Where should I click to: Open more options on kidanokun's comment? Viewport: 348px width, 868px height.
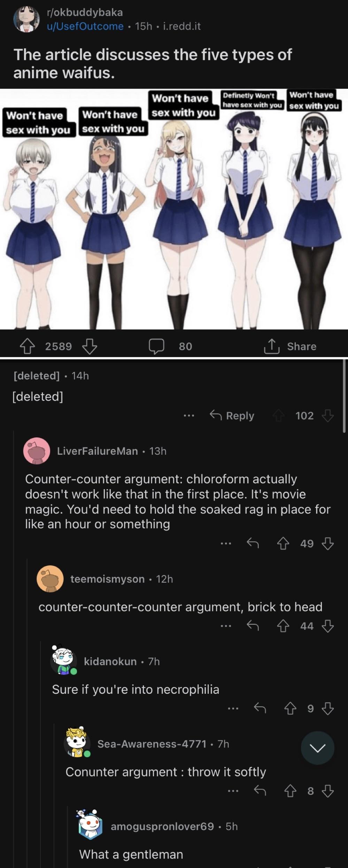(x=233, y=709)
